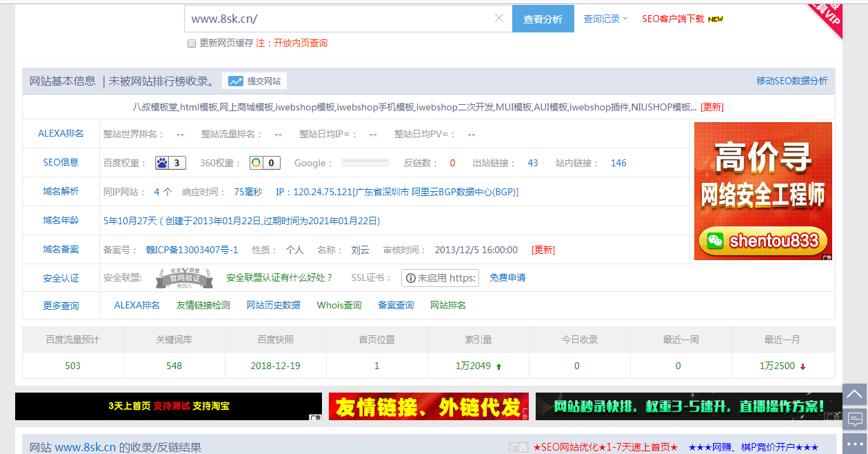The image size is (868, 454).
Task: Open 网赚、棋P竞价开户 ad link
Action: [x=754, y=447]
